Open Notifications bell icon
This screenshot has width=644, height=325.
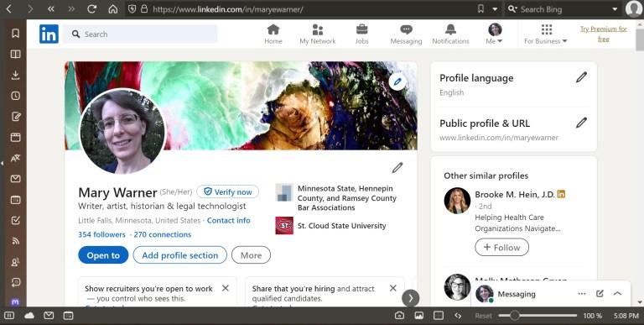[x=450, y=29]
